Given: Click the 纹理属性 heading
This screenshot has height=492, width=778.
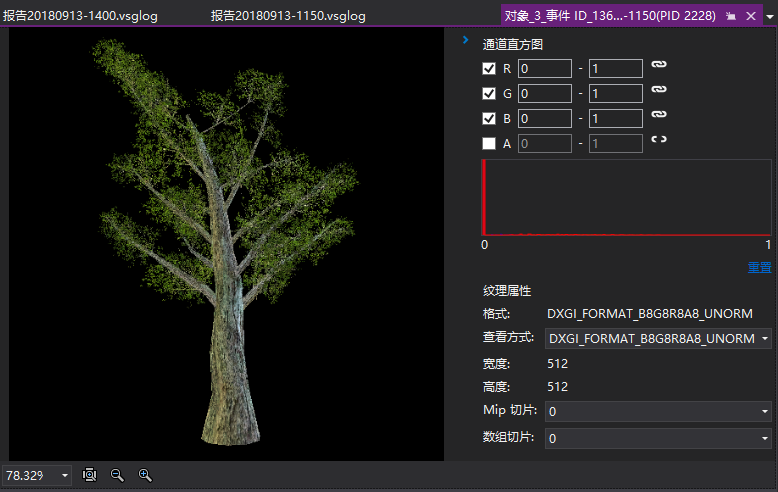Looking at the screenshot, I should coord(507,291).
